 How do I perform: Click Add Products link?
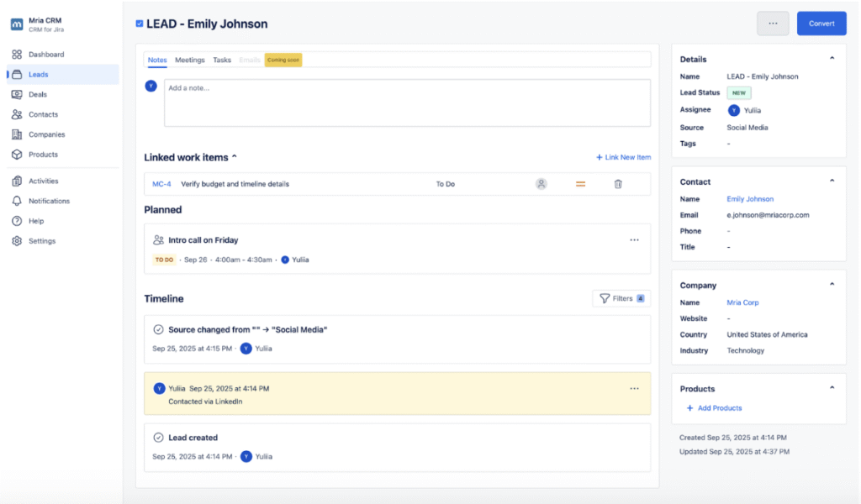pos(714,408)
